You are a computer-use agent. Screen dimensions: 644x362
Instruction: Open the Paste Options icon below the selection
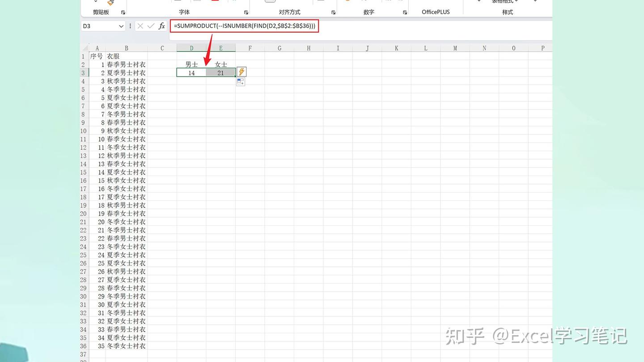point(240,81)
